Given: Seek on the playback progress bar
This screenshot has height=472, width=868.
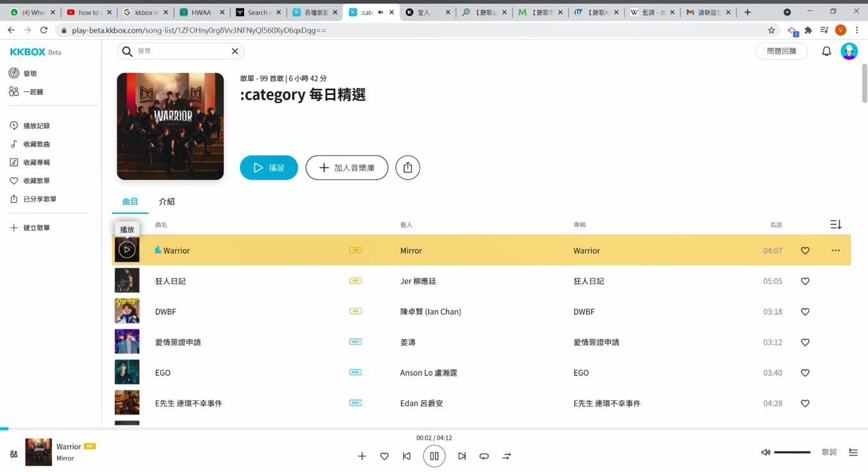Looking at the screenshot, I should pyautogui.click(x=434, y=428).
